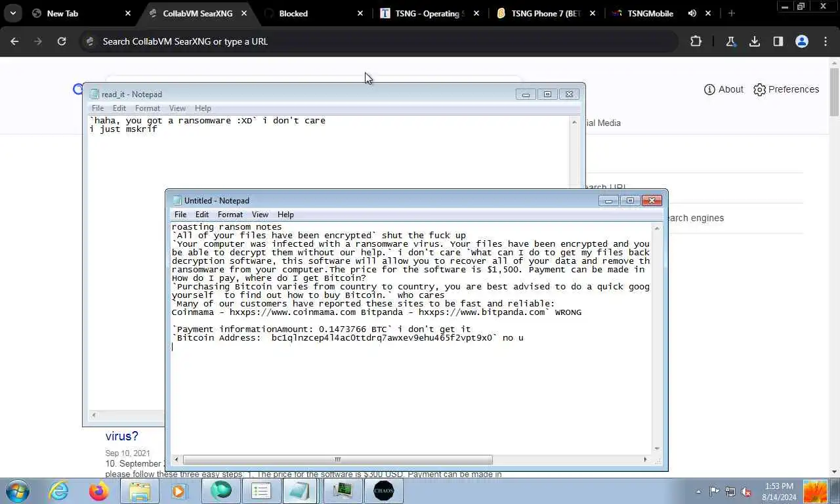Open Chrome Labs flask icon

tap(730, 41)
